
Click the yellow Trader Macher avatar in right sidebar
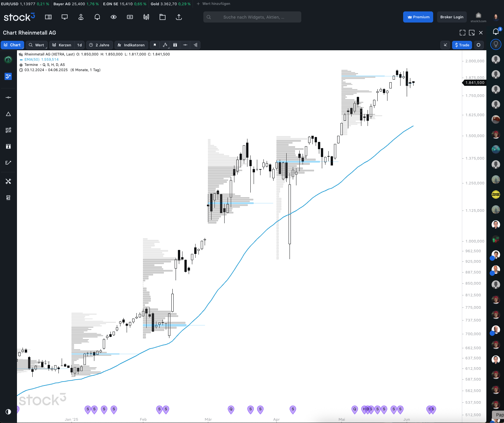coord(496,195)
